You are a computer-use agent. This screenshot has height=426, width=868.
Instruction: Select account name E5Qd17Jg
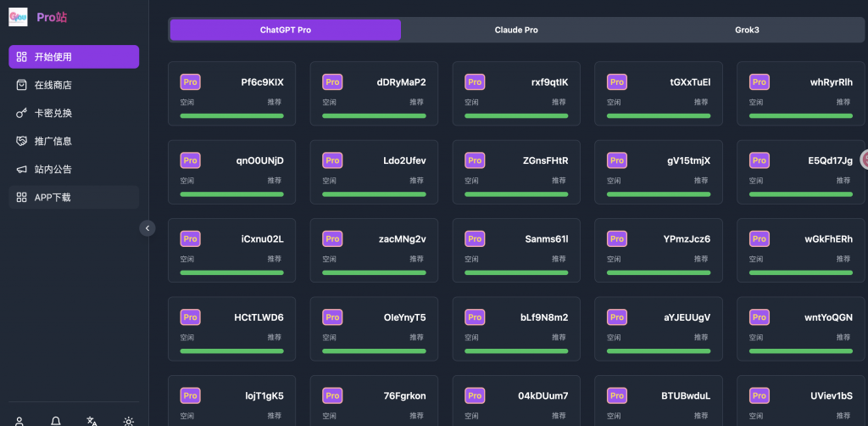click(831, 160)
